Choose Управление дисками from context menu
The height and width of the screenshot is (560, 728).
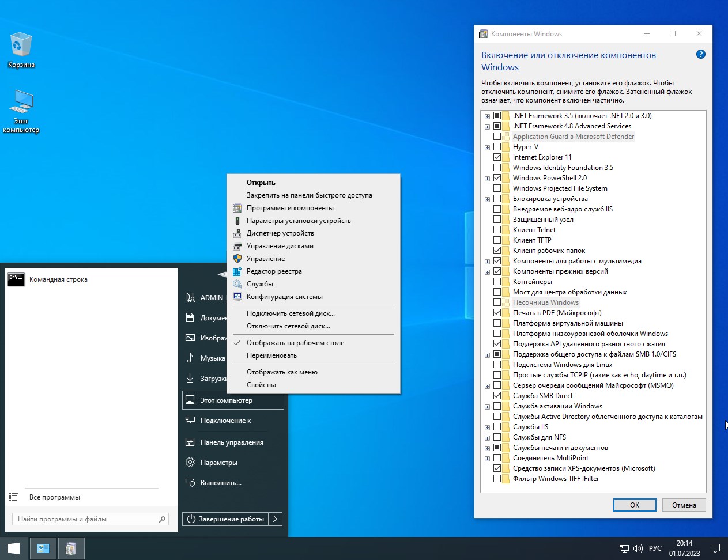click(280, 246)
